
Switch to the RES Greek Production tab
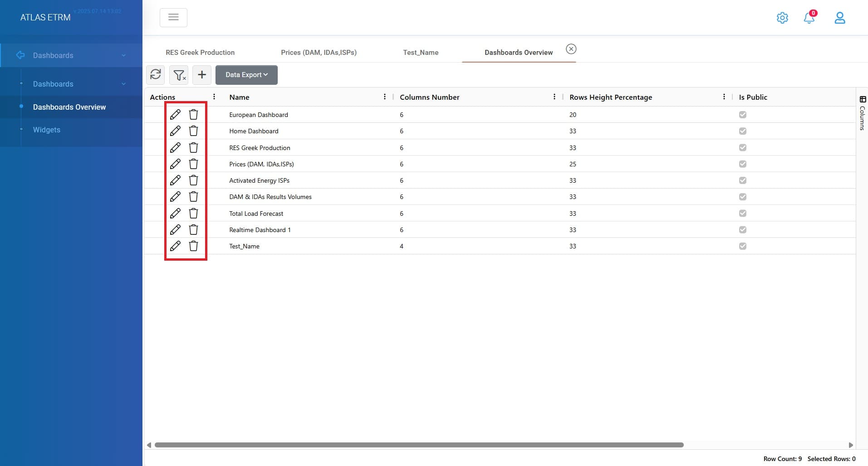pyautogui.click(x=200, y=53)
